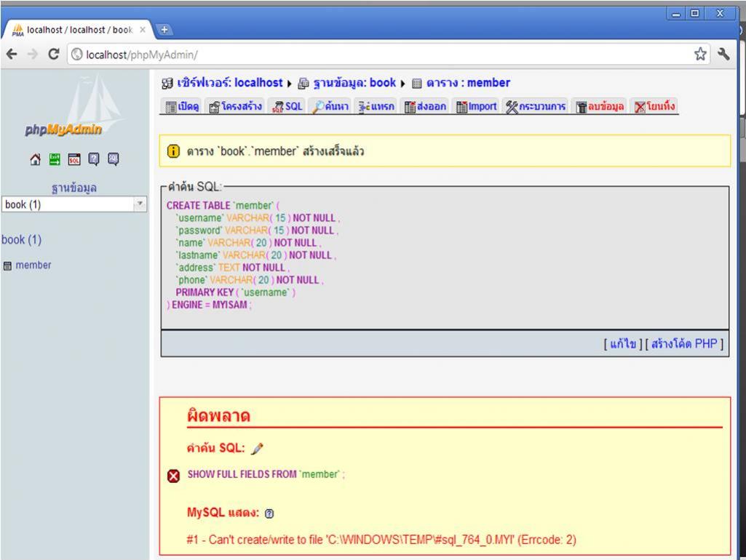Click the แก้ไข edit link
The width and height of the screenshot is (746, 560).
coord(623,344)
